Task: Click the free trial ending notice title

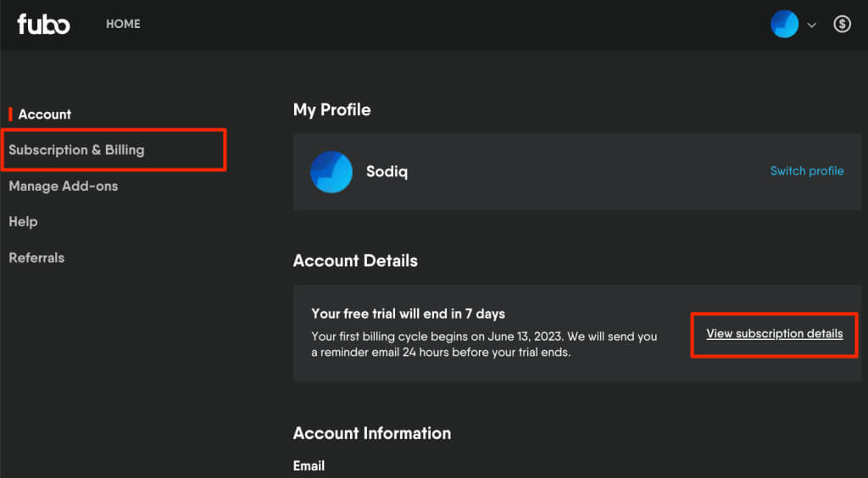Action: [409, 314]
